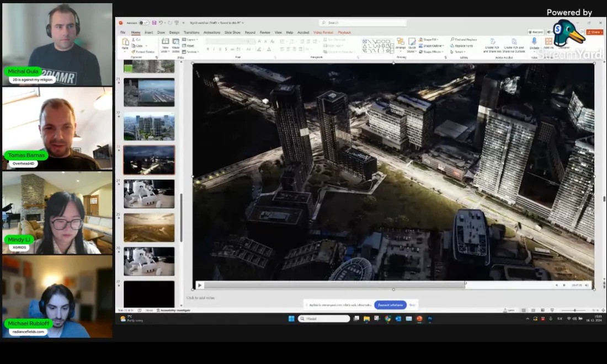Click 'Click to add notes' area
Viewport: 607px width, 364px height.
(x=200, y=298)
